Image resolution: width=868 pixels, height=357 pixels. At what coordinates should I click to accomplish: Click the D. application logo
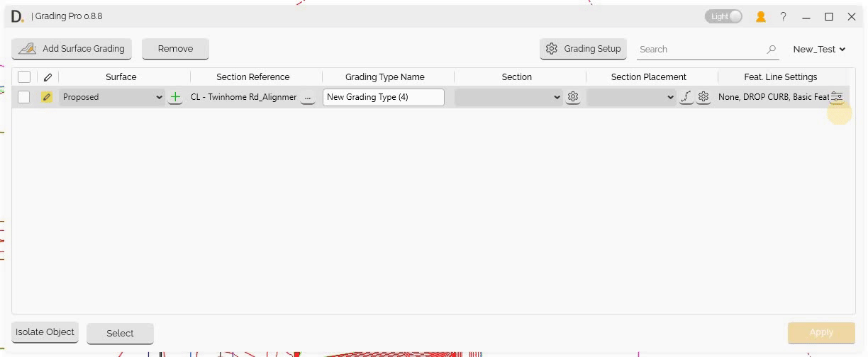click(x=17, y=16)
